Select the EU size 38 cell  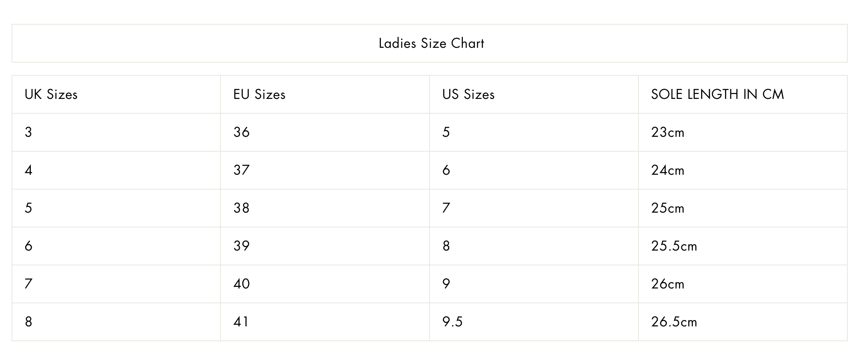(x=242, y=208)
